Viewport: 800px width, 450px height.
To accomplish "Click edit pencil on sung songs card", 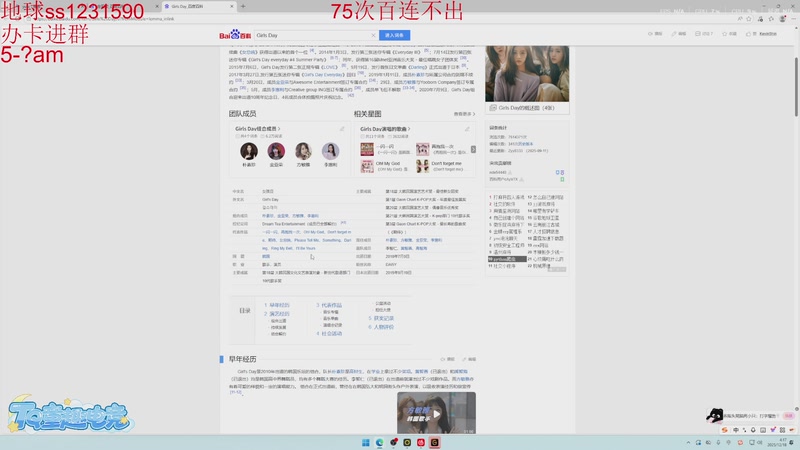I will pyautogui.click(x=467, y=129).
